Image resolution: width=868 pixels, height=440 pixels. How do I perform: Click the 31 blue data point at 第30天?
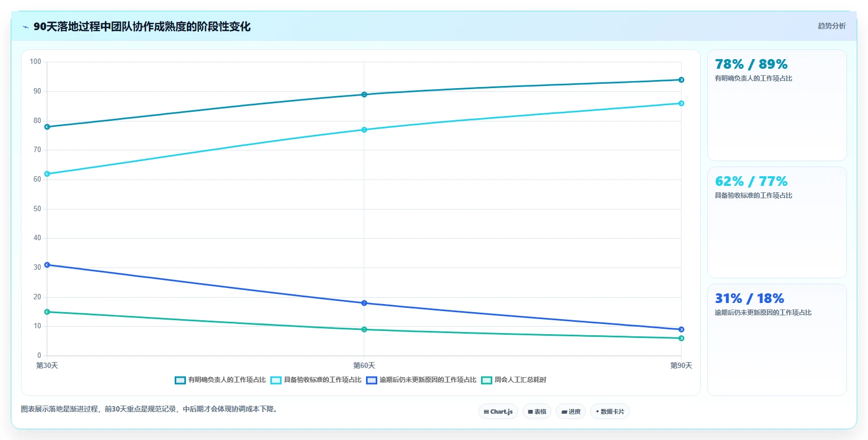[47, 265]
